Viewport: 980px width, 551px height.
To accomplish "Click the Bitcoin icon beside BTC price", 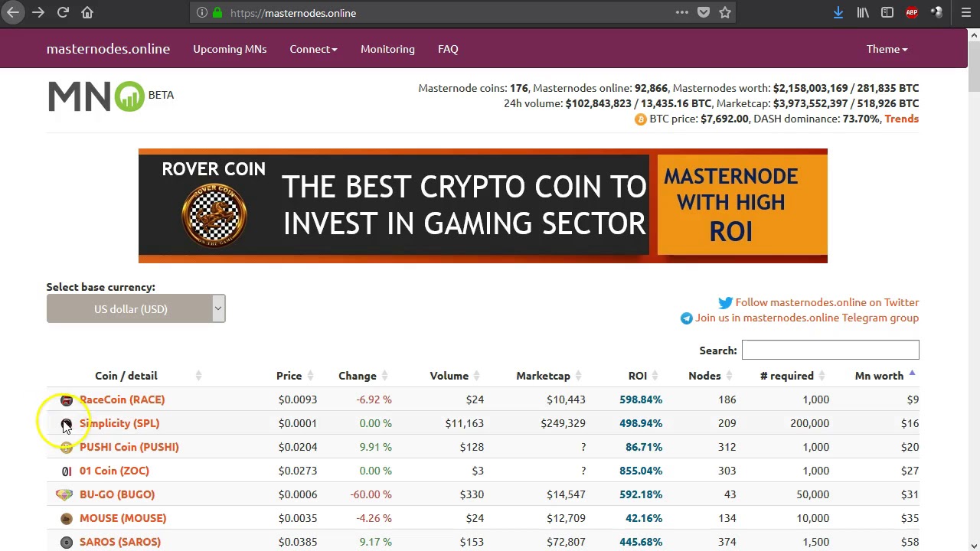I will pos(640,119).
